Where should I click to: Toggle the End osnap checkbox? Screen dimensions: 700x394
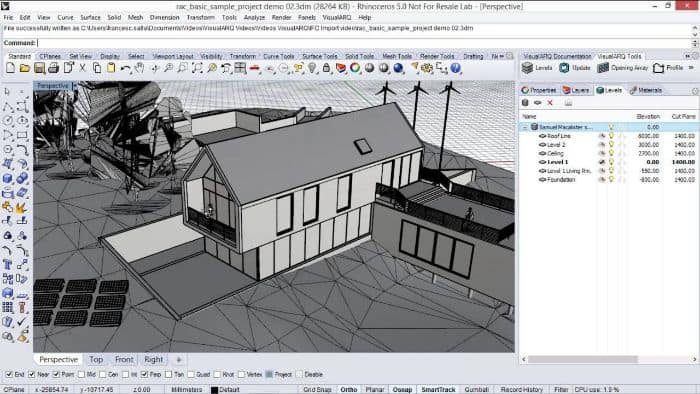coord(9,374)
